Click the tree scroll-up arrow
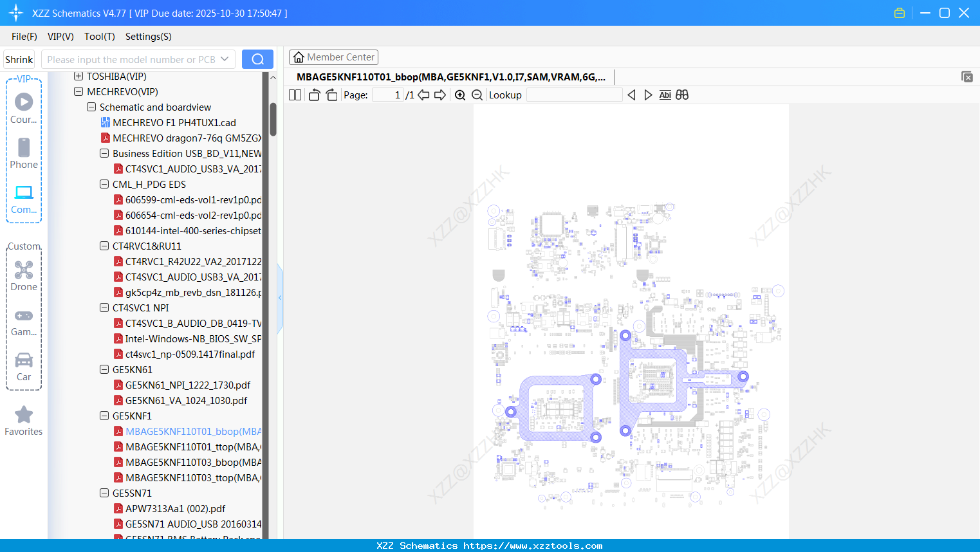The width and height of the screenshot is (980, 552). pos(273,78)
